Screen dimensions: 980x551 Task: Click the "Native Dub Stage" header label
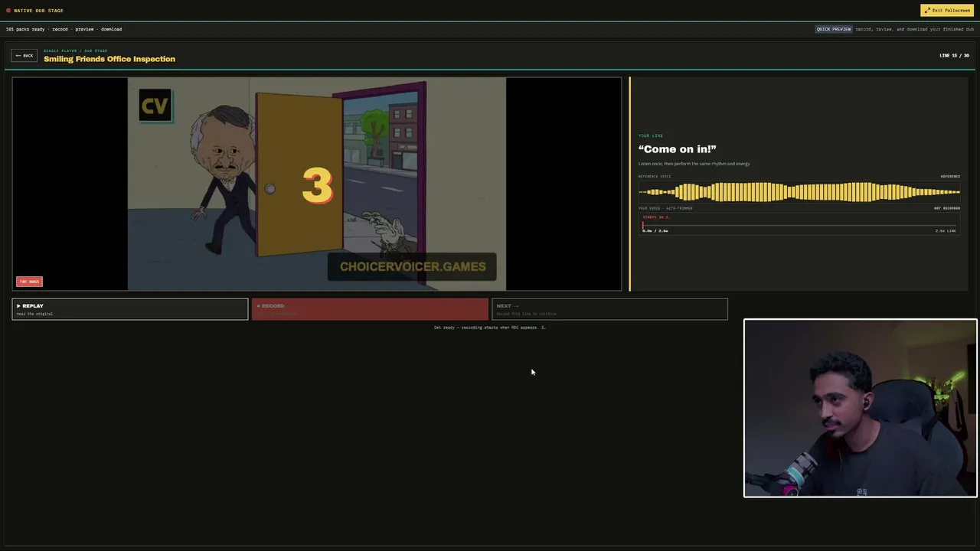click(38, 11)
